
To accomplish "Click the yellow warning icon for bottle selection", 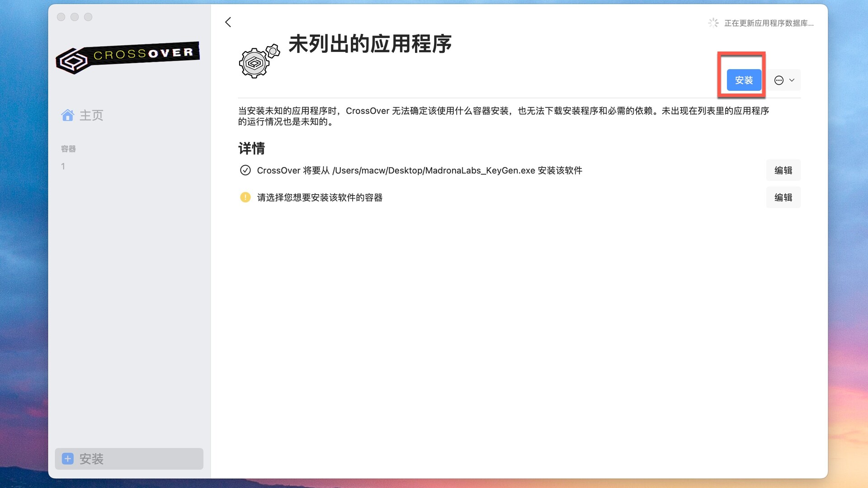I will [245, 197].
